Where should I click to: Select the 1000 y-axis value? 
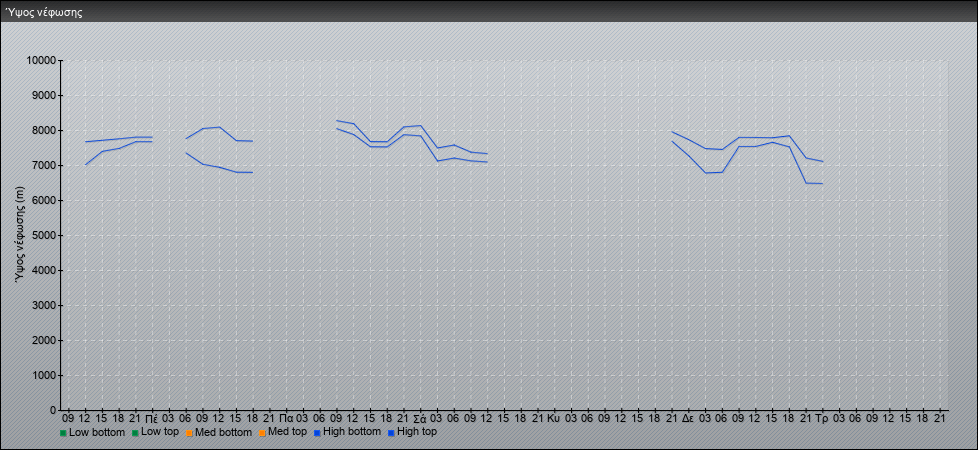pos(44,375)
